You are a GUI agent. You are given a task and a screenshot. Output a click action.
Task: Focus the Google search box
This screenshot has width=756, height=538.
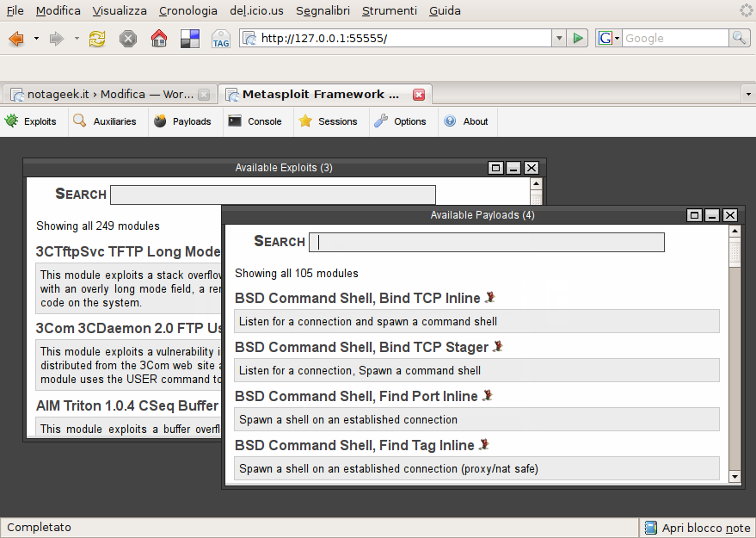pos(675,38)
